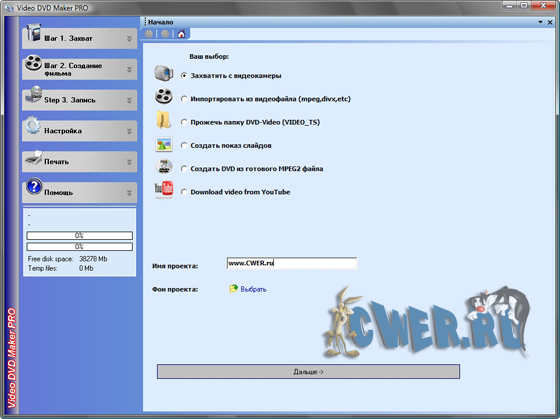The image size is (560, 419).
Task: Expand the Помощь section chevron
Action: (x=129, y=193)
